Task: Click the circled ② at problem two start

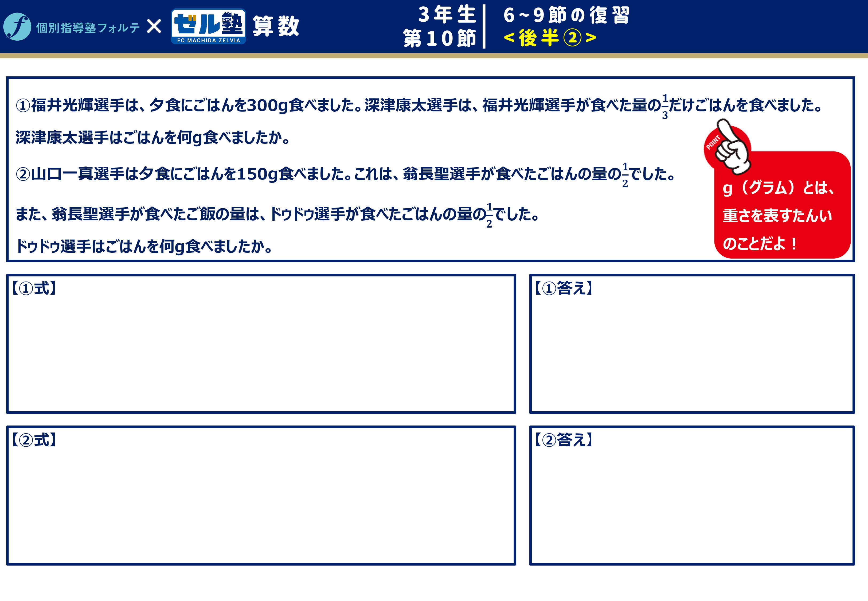Action: point(23,174)
